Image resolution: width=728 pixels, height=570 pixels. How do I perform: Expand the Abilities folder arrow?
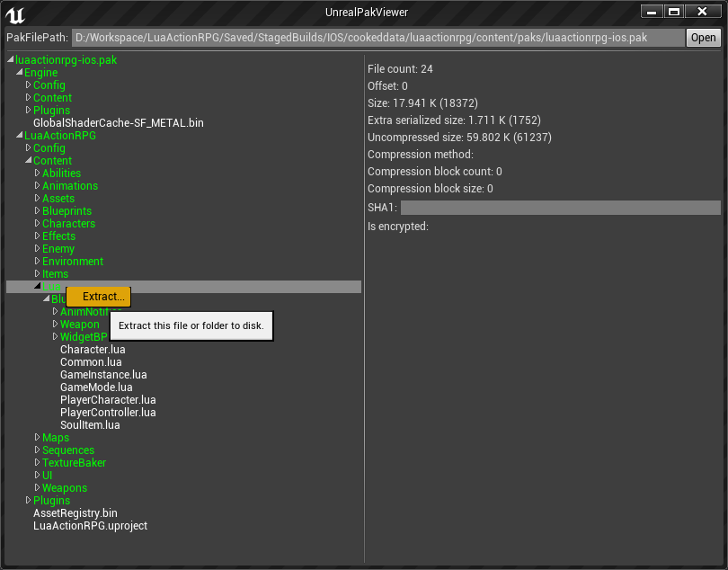[x=38, y=173]
